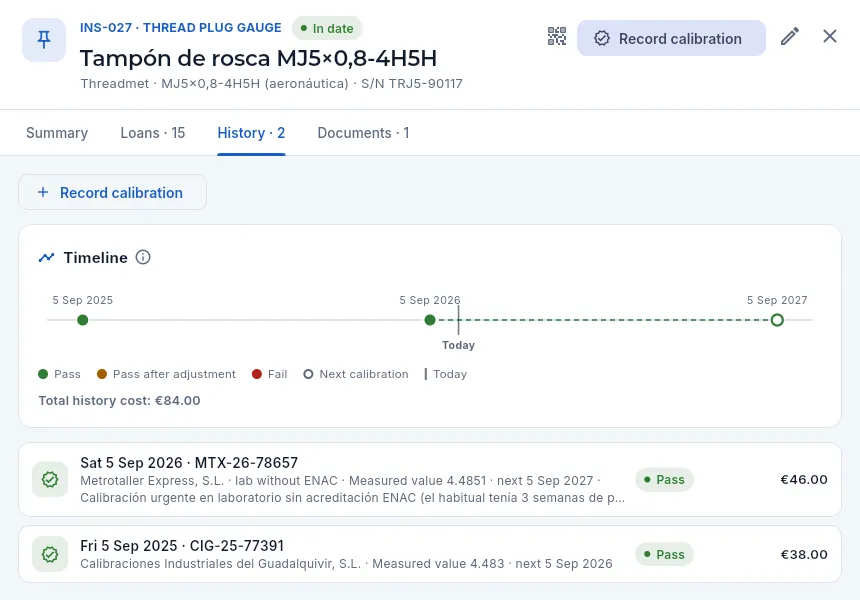The height and width of the screenshot is (600, 860).
Task: Edit the instrument with the pencil icon
Action: click(x=789, y=37)
